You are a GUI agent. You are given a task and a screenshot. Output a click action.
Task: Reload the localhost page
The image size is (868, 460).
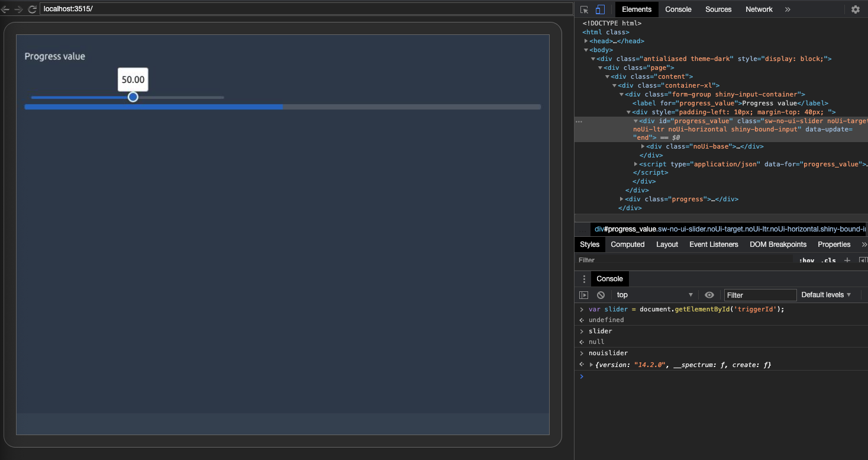(x=32, y=9)
